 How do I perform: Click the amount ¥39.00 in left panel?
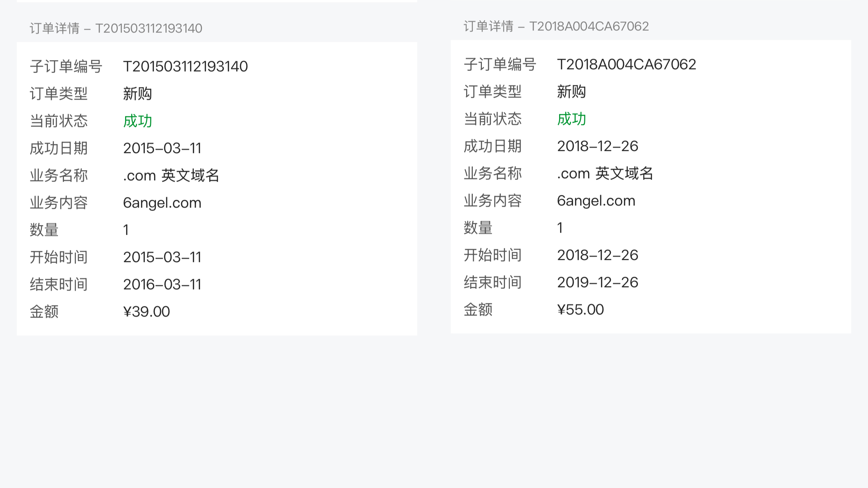147,311
